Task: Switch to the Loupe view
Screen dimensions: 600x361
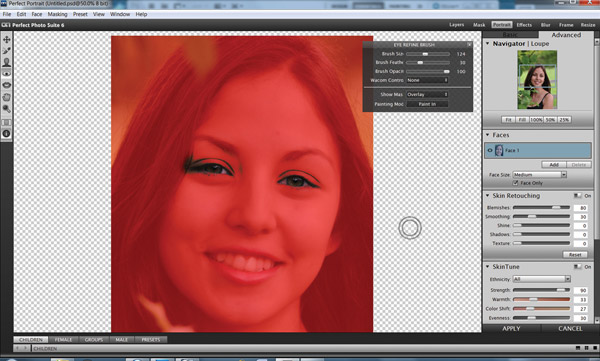Action: point(540,44)
